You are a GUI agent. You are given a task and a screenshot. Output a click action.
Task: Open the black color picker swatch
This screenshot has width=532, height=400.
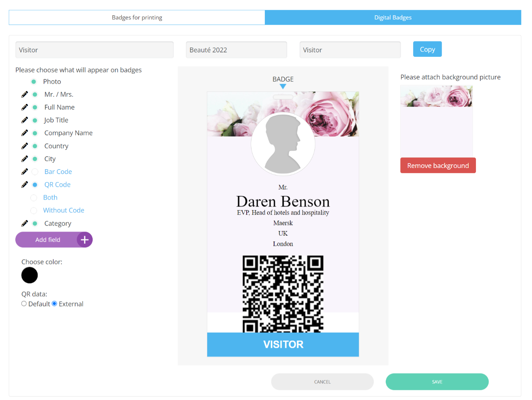click(29, 275)
